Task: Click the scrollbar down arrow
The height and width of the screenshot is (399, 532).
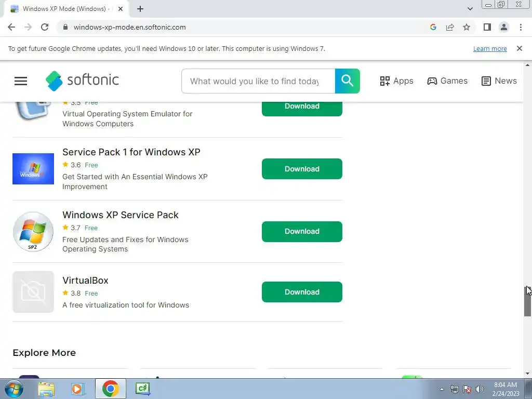Action: tap(528, 374)
